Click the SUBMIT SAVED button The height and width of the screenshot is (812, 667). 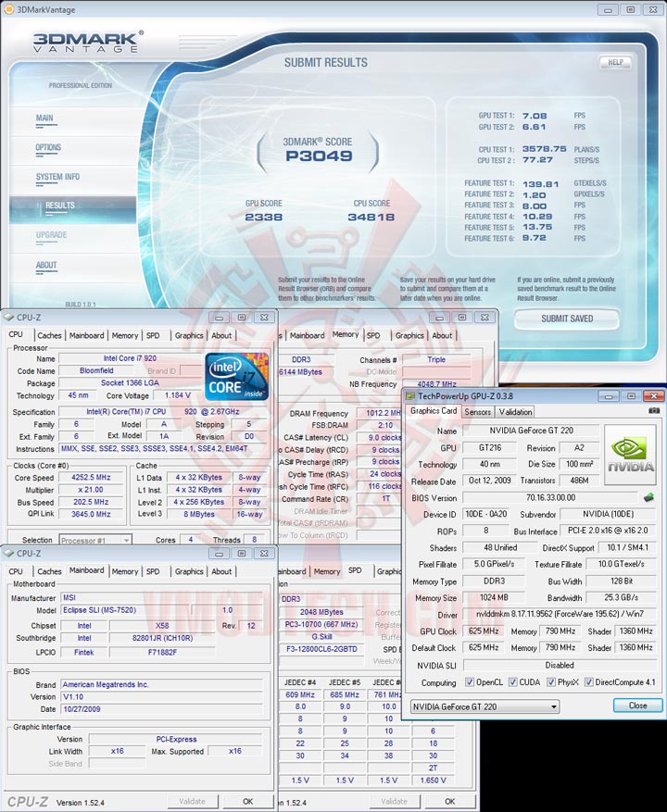(567, 319)
